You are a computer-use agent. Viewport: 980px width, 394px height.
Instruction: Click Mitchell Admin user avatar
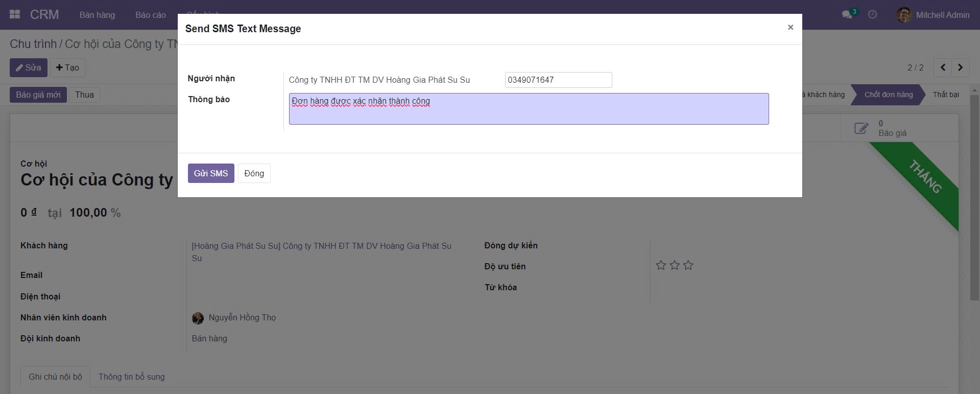(904, 15)
